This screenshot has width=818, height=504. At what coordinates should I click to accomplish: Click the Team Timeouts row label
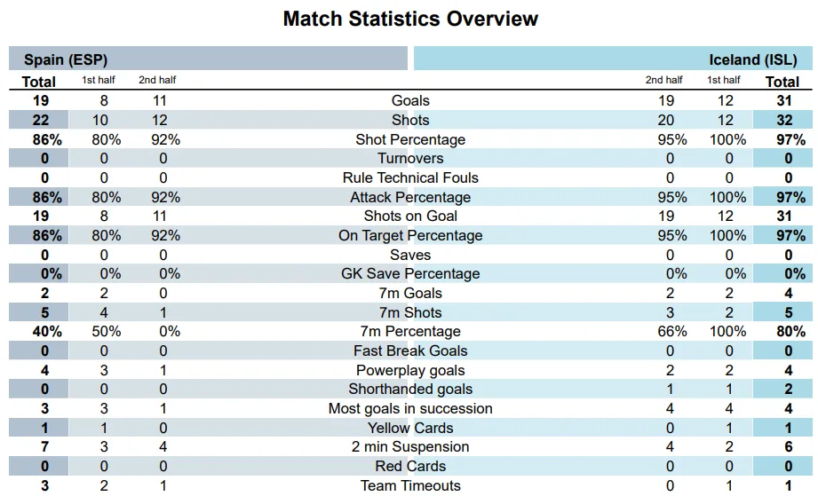[x=410, y=485]
